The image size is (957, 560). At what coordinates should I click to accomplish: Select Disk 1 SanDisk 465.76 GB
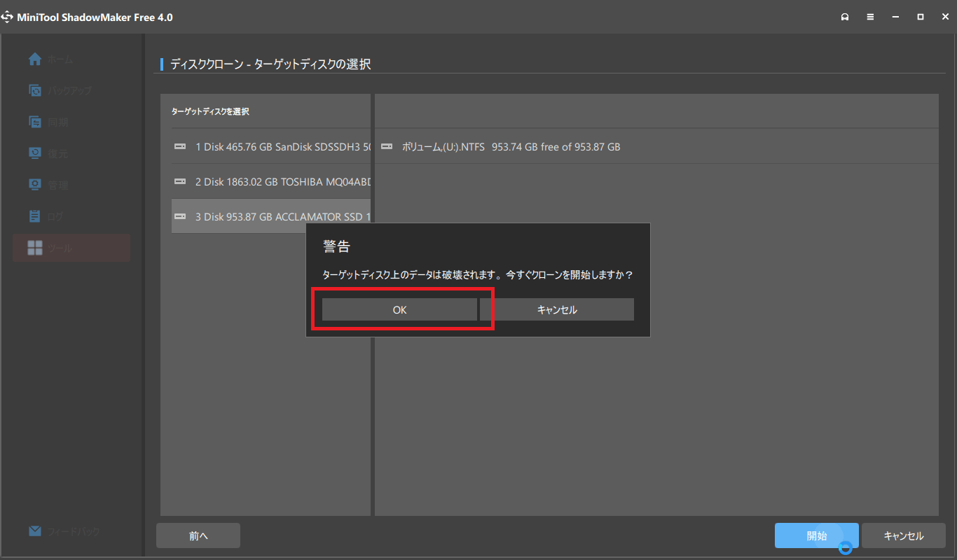coord(270,147)
